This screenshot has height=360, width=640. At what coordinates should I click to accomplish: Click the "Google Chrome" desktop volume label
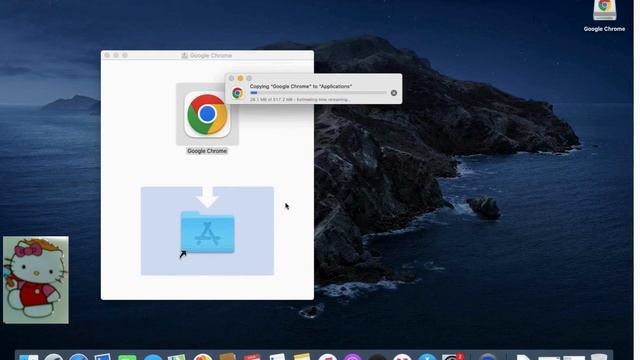click(x=604, y=29)
